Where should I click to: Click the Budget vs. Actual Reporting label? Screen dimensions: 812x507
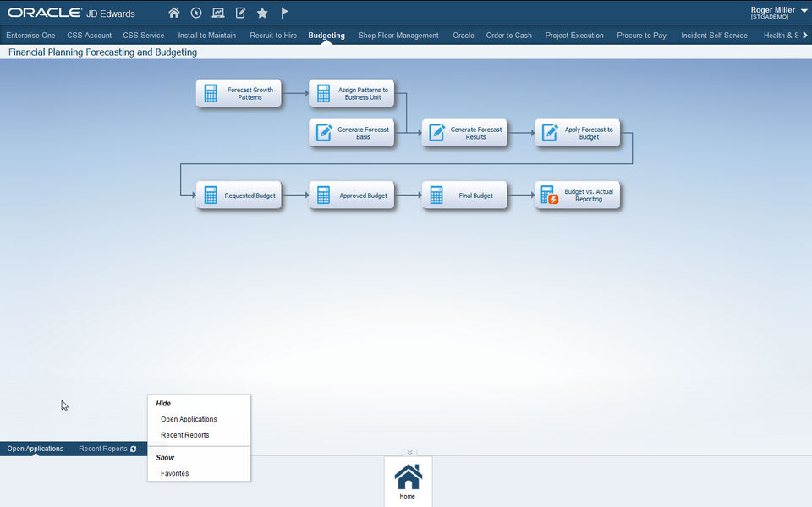point(589,196)
